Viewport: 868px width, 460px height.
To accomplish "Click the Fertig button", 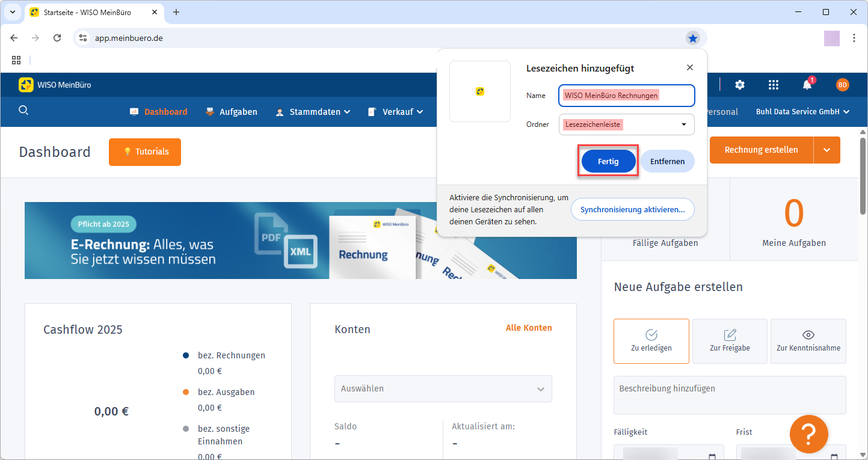I will [608, 162].
